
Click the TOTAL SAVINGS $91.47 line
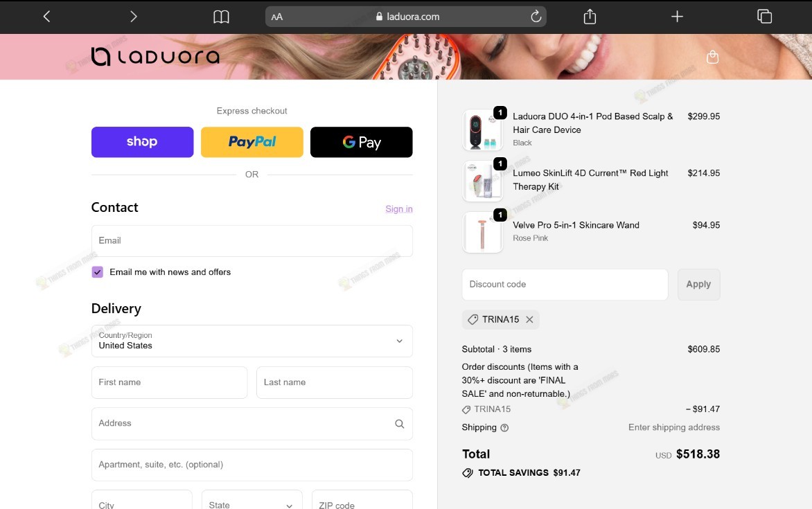point(522,473)
